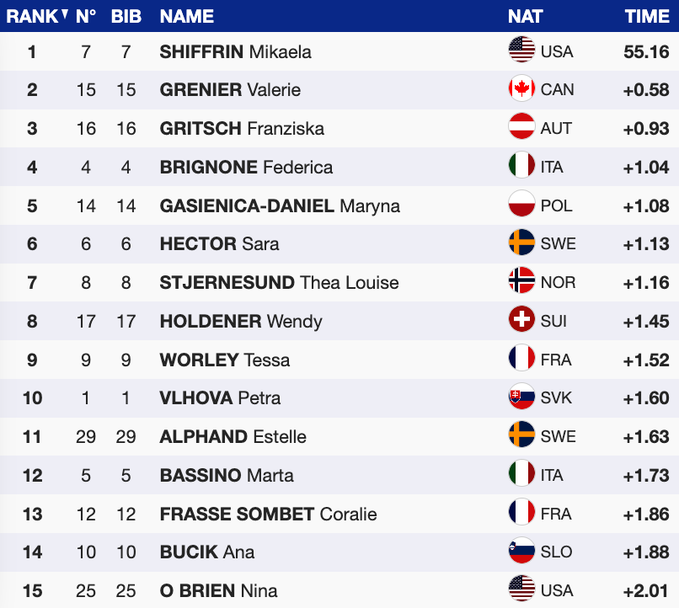Screen dimensions: 679x608
Task: Click the France flag beside Worley
Action: (x=522, y=359)
